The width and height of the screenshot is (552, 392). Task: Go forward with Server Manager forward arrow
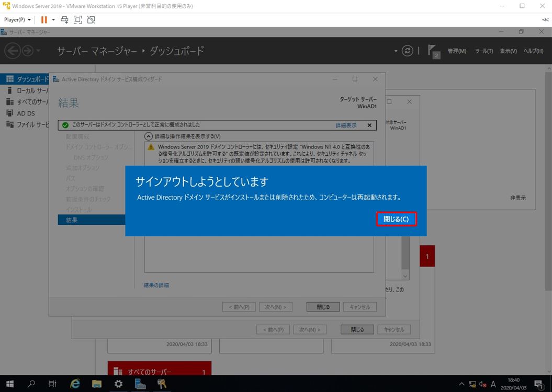coord(27,51)
